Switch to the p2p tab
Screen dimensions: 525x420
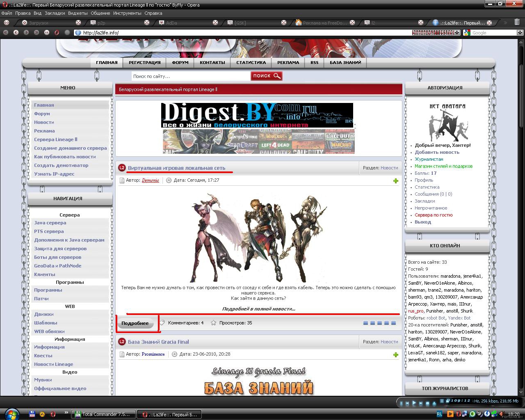[117, 23]
